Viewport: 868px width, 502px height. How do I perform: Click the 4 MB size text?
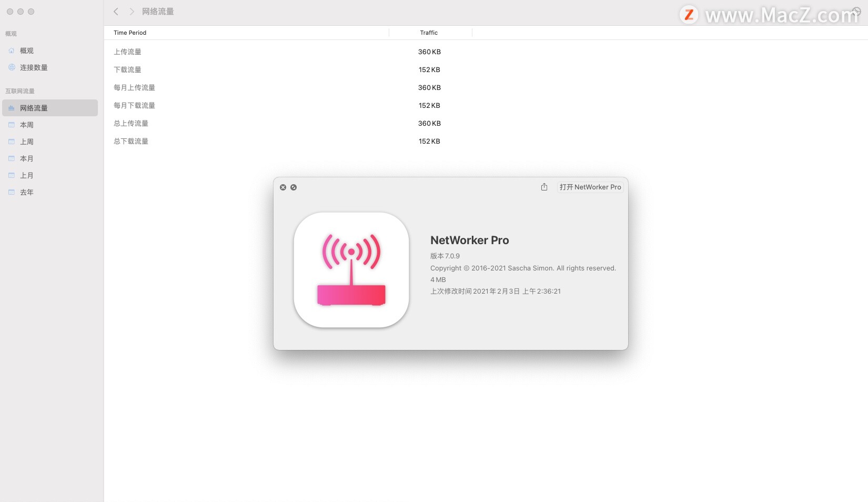click(438, 279)
